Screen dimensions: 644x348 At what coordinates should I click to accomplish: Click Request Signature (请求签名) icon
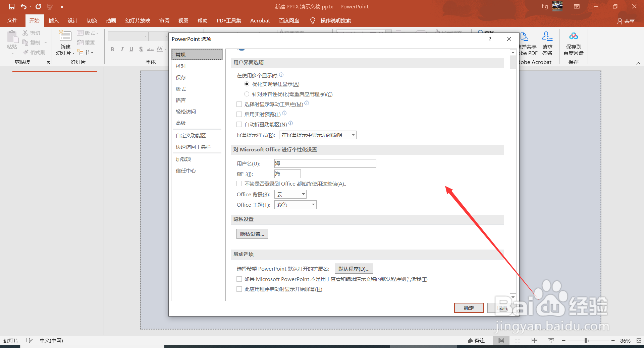(547, 36)
